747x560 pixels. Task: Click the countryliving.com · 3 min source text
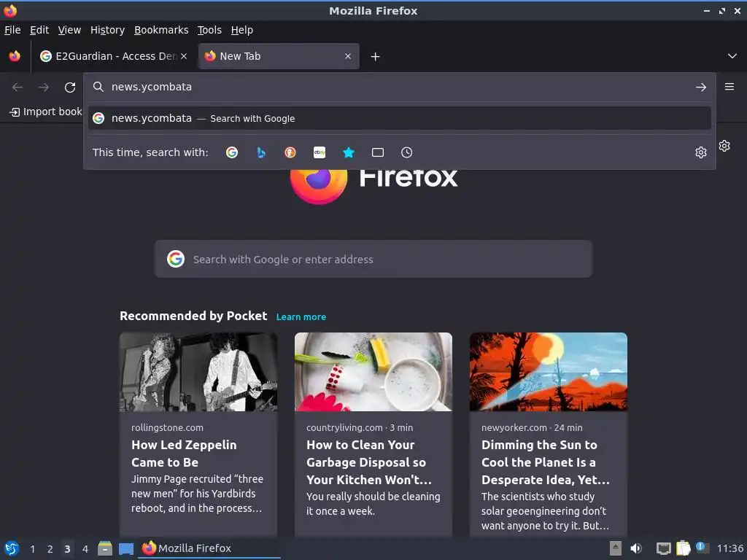tap(360, 427)
